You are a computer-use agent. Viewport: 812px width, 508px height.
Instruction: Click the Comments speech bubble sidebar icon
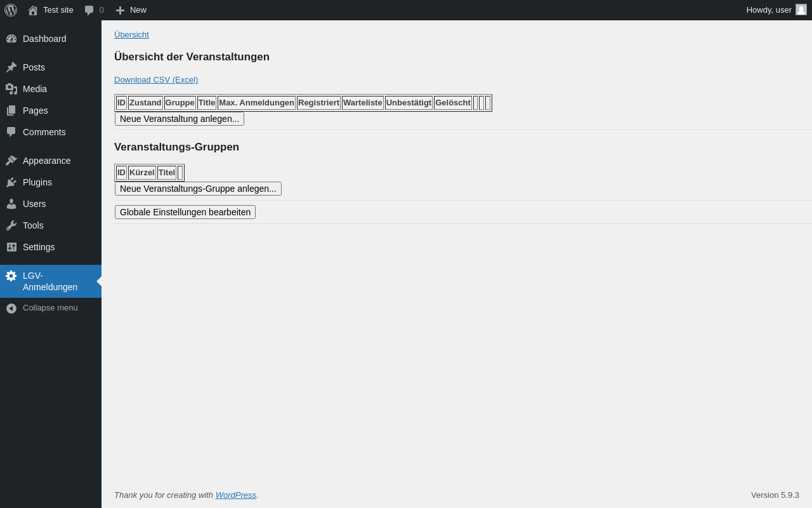[x=11, y=132]
